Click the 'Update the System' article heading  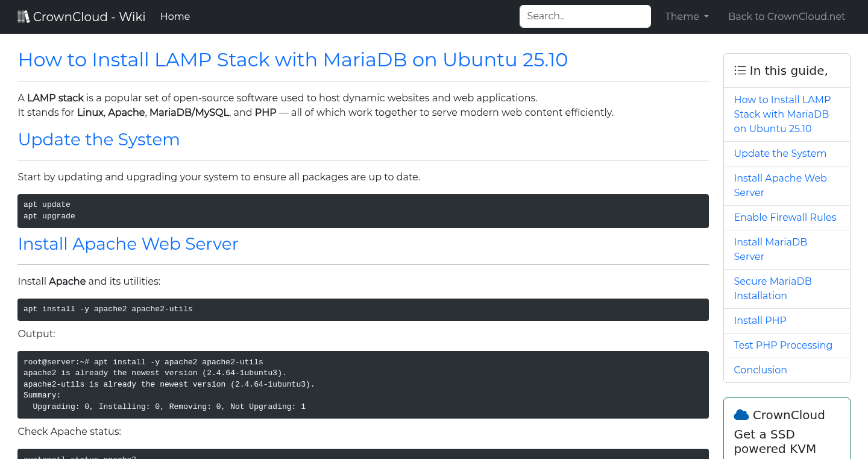[x=99, y=139]
